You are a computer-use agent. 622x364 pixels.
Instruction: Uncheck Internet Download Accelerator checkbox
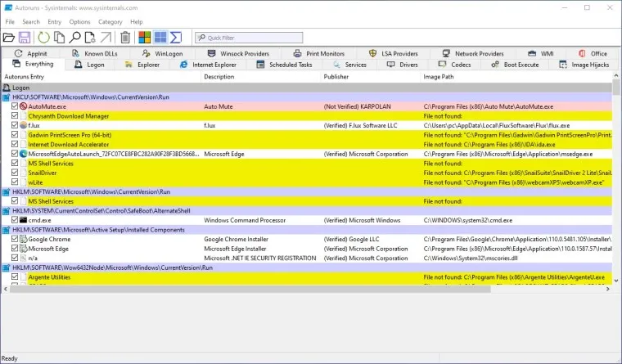click(15, 144)
